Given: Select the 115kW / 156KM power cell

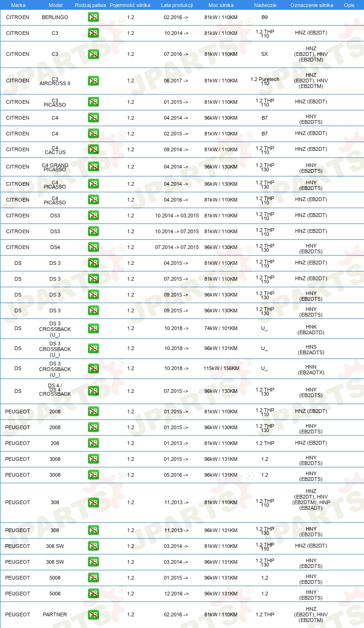Looking at the screenshot, I should 221,369.
